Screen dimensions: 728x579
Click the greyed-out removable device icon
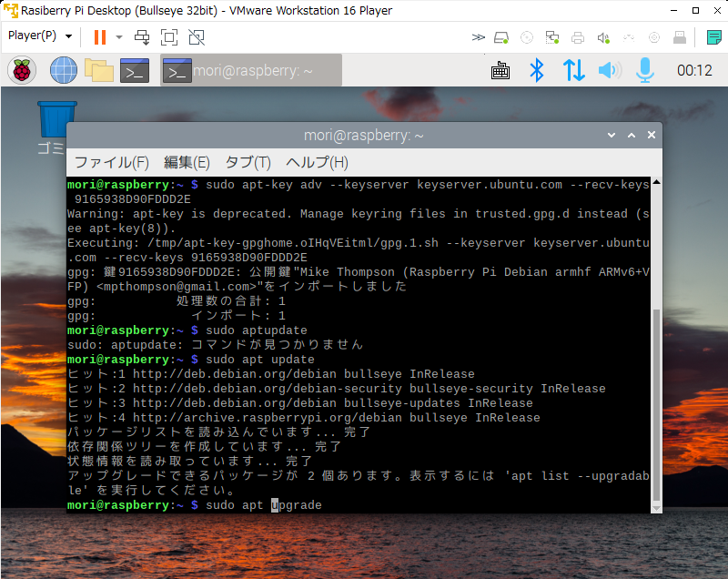680,37
